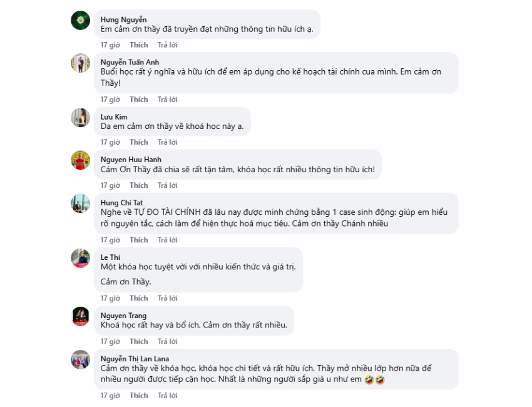Open Hung Chi Tat's profile name link
532x407 pixels.
(121, 203)
